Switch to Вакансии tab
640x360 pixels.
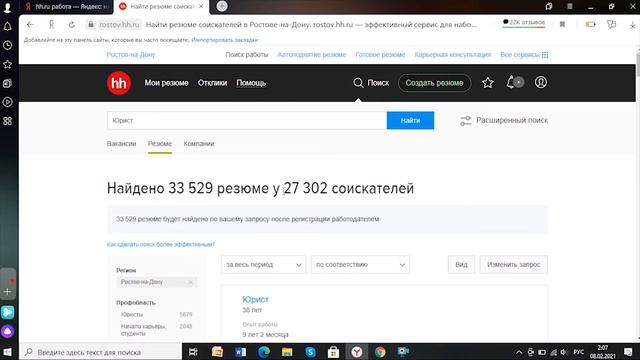(x=121, y=144)
